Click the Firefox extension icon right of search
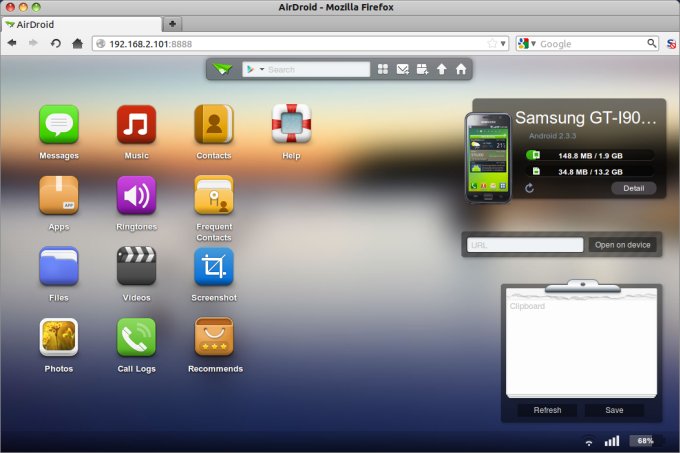The width and height of the screenshot is (680, 453). click(x=671, y=43)
